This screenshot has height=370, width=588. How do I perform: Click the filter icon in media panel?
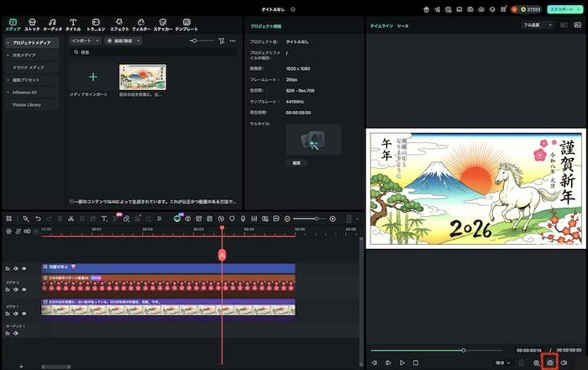221,40
